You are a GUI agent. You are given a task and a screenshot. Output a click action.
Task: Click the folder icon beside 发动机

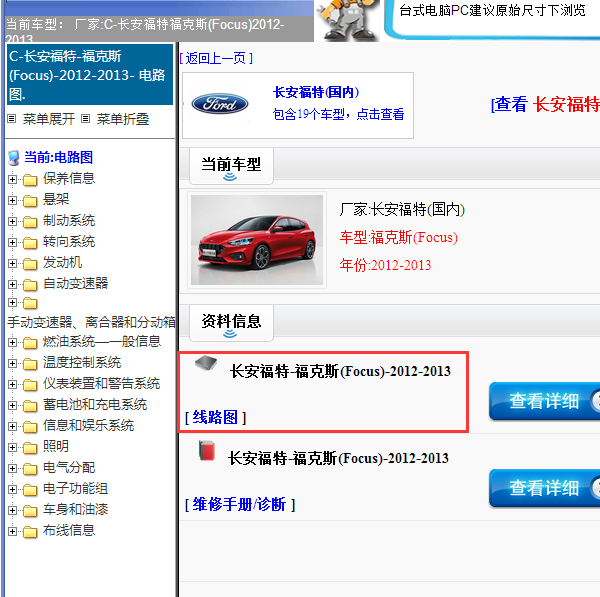(x=30, y=264)
